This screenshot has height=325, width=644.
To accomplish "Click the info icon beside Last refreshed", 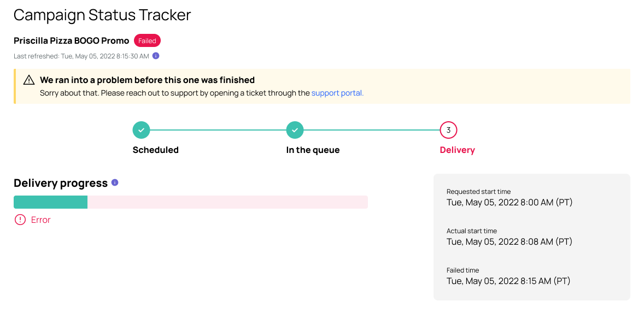I will point(156,56).
